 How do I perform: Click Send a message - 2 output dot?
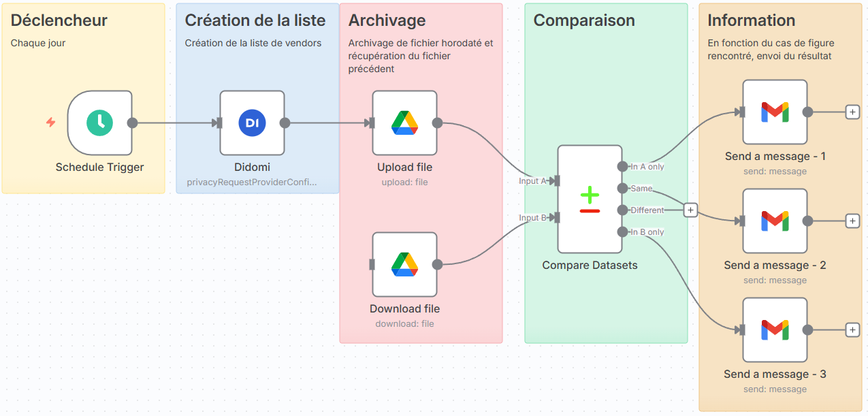(x=807, y=221)
